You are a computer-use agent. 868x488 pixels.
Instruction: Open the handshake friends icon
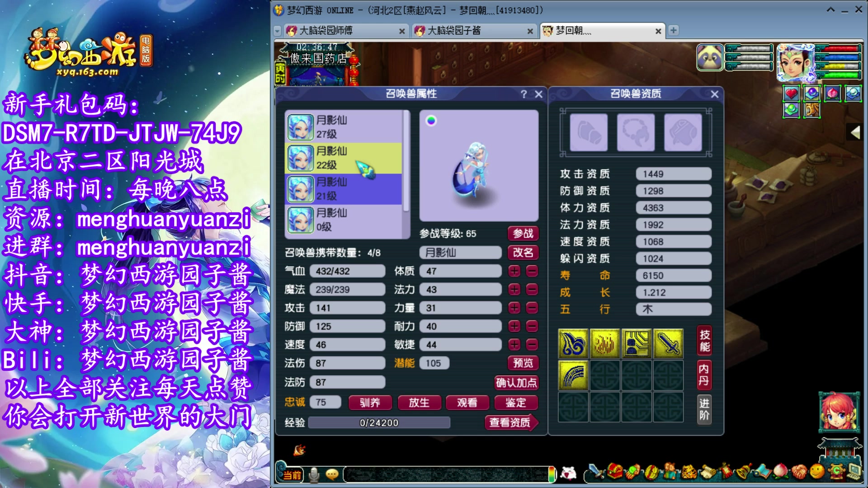click(x=799, y=473)
